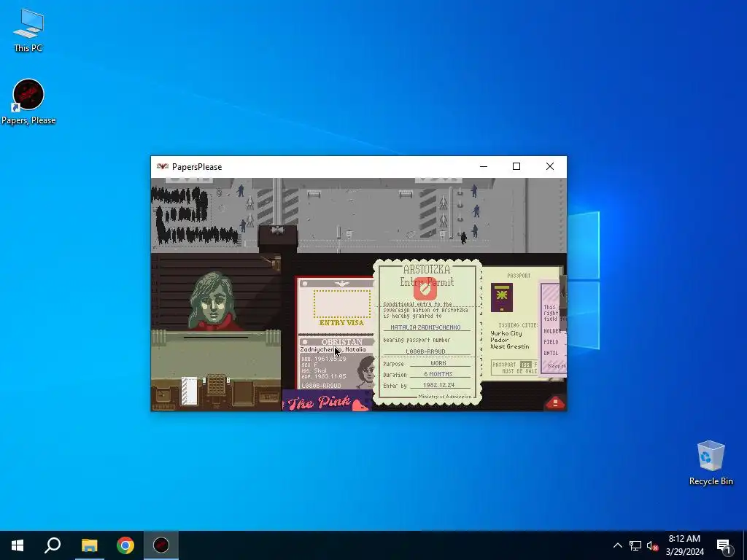Click the red seal on the Entry Permit
The image size is (747, 560).
(425, 288)
